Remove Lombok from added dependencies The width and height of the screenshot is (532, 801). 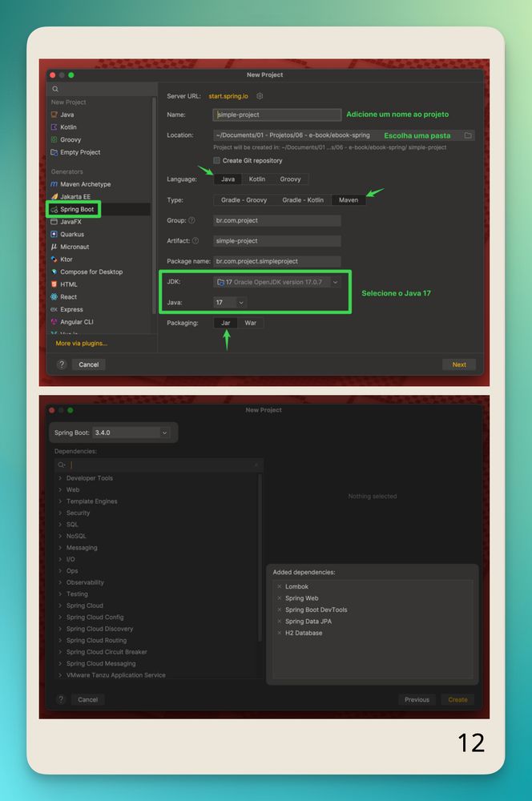pyautogui.click(x=279, y=586)
